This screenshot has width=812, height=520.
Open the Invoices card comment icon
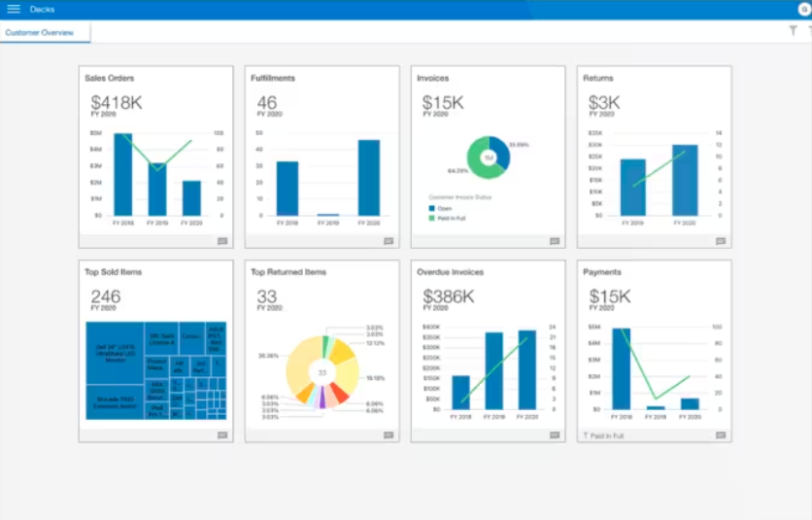(555, 241)
